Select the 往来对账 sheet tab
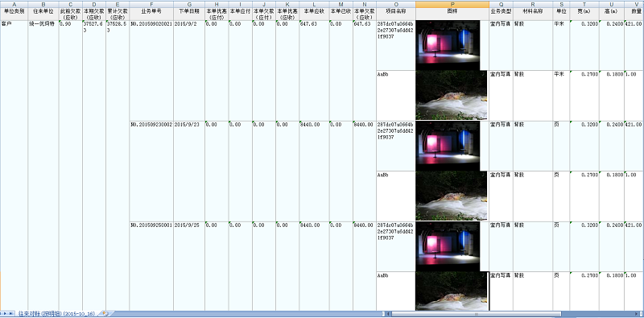 coord(56,313)
